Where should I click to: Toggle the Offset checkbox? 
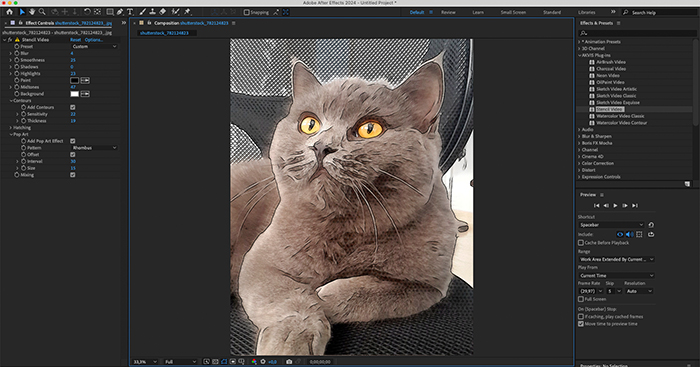(73, 154)
